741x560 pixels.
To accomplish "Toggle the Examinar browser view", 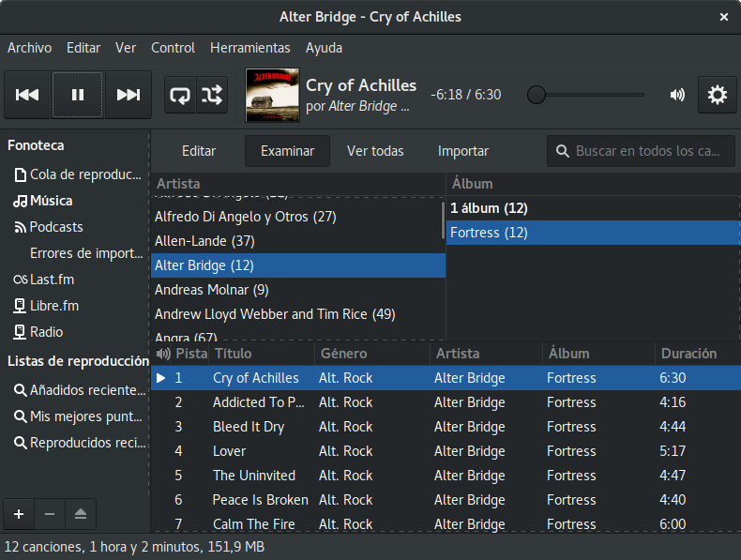I will (x=287, y=151).
